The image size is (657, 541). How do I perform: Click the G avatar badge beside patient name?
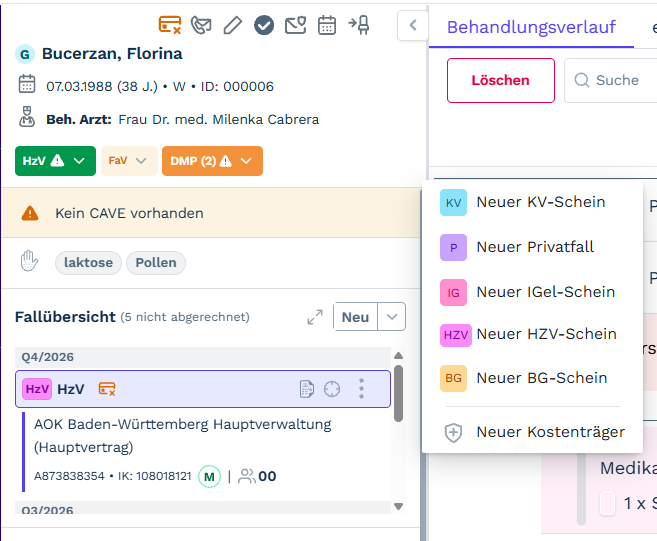coord(25,54)
